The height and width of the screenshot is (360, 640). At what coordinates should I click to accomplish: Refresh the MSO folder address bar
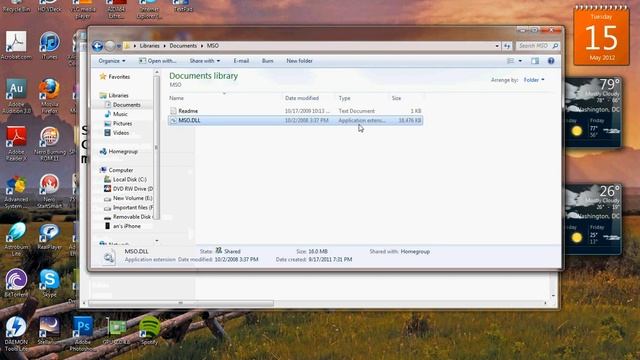pyautogui.click(x=507, y=46)
